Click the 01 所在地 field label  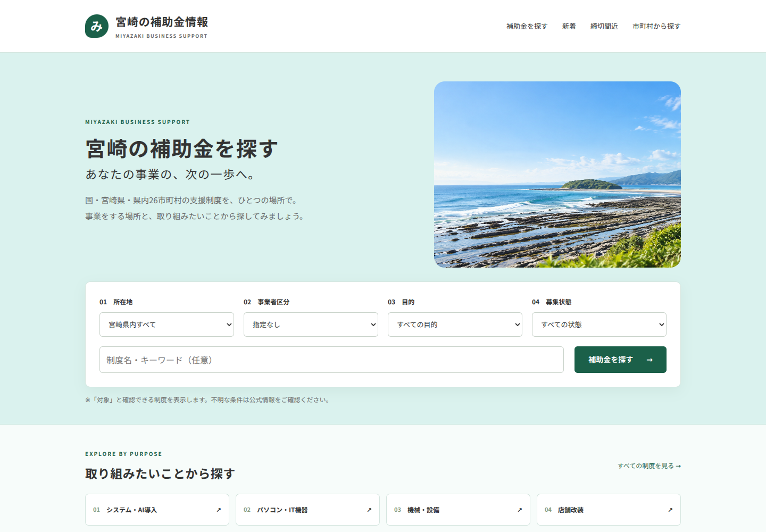116,302
